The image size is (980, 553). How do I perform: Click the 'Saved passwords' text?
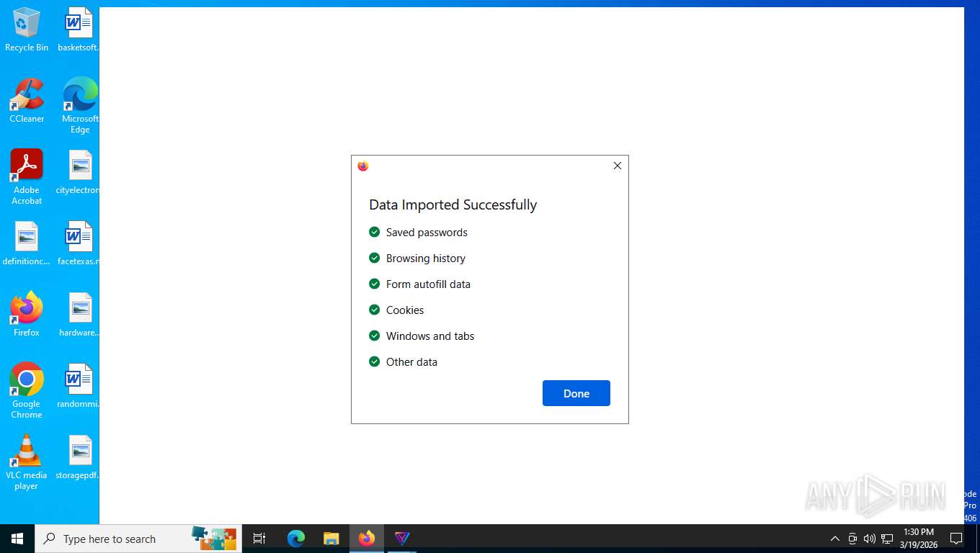pos(427,232)
